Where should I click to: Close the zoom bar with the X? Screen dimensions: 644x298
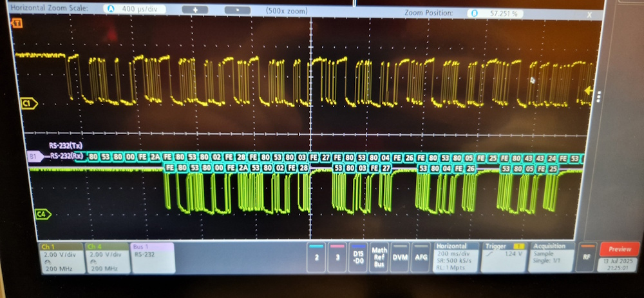point(589,13)
